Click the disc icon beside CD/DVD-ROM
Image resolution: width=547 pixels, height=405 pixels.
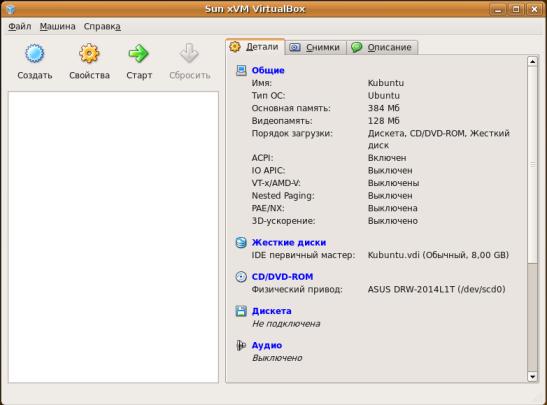[x=241, y=276]
